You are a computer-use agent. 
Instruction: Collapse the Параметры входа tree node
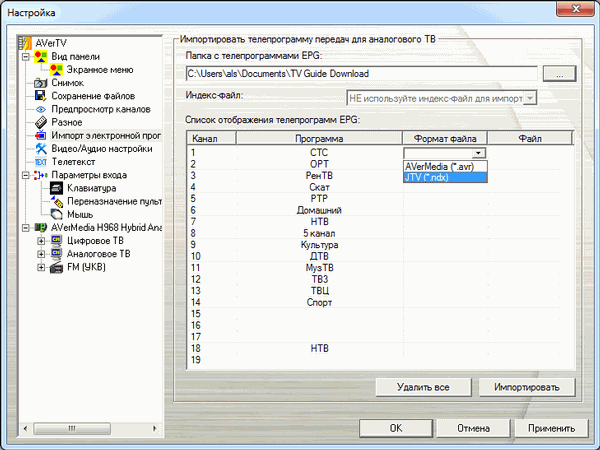(25, 175)
